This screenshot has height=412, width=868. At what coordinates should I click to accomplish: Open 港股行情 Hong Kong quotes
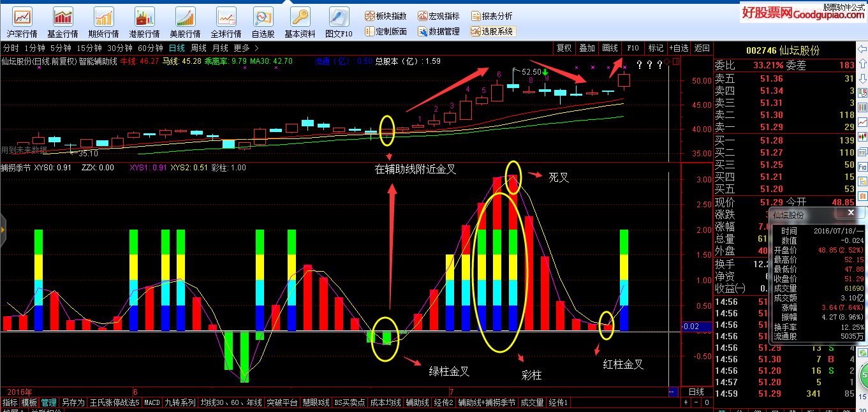[x=144, y=23]
